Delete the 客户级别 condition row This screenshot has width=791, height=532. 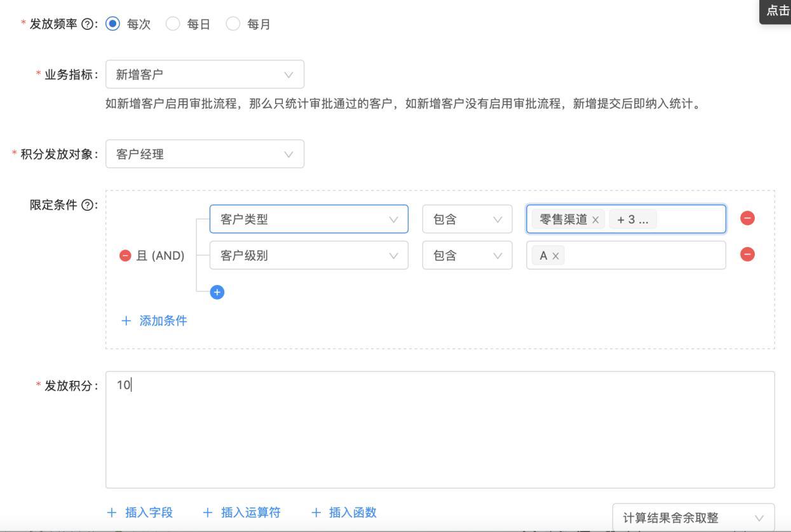pos(748,255)
